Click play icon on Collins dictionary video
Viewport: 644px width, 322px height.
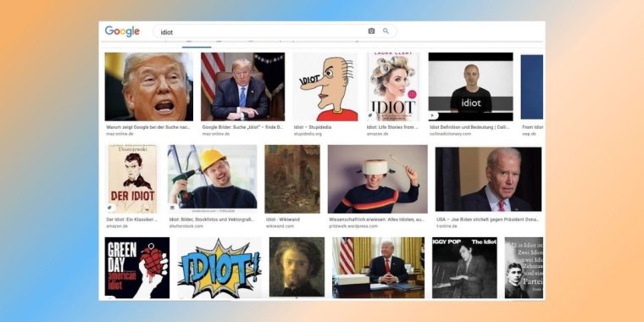[433, 116]
